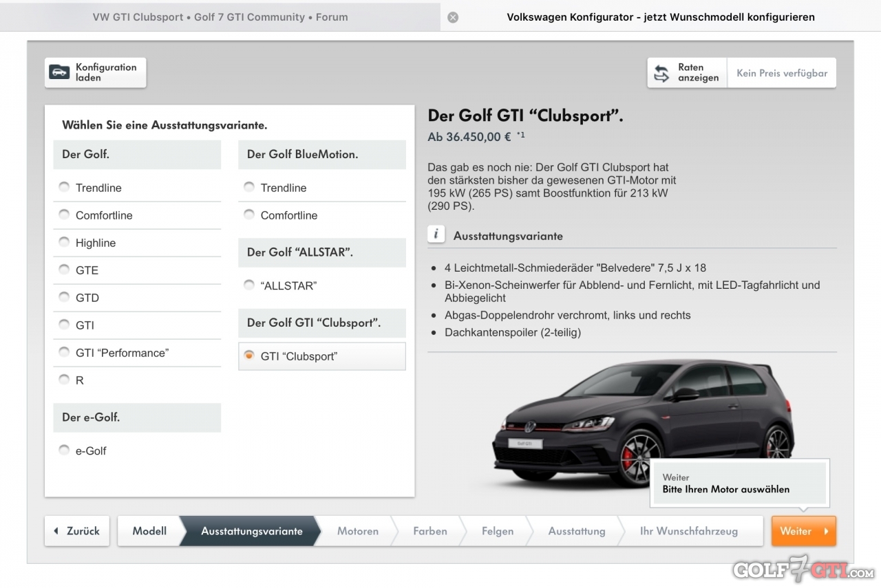Select BlueMotion Comfortline radio button
Image resolution: width=881 pixels, height=588 pixels.
click(249, 215)
